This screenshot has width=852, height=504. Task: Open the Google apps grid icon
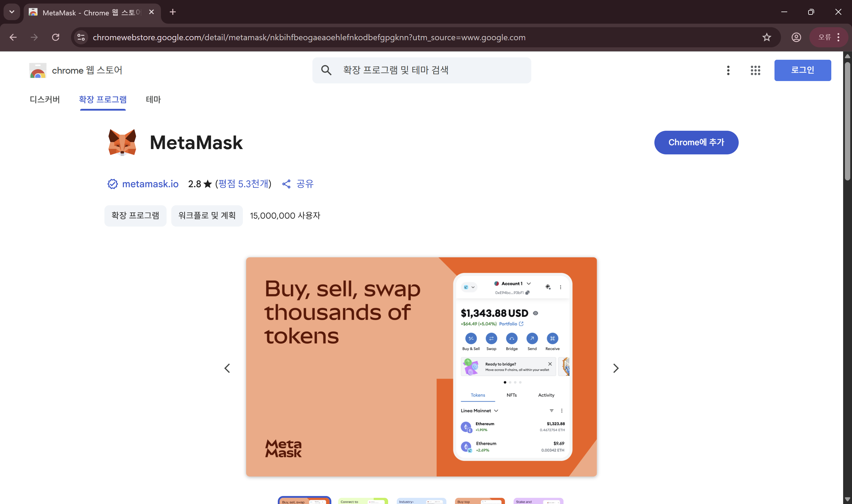coord(755,70)
